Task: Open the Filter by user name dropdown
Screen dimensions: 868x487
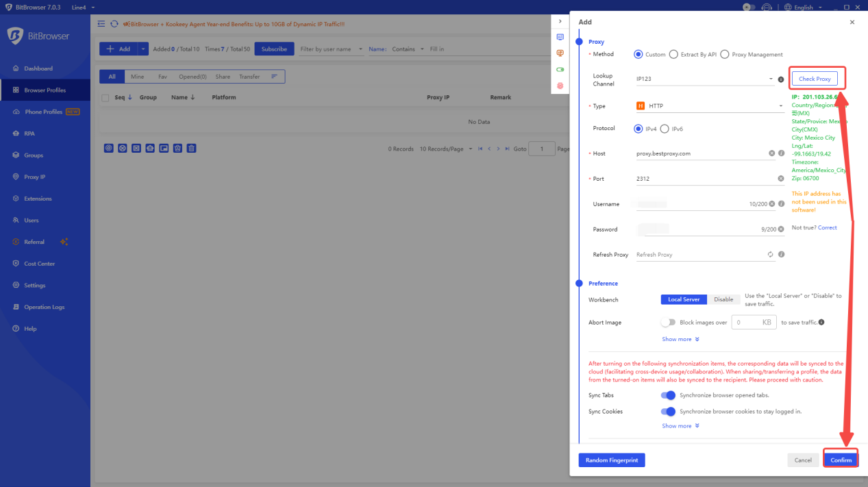Action: point(330,49)
